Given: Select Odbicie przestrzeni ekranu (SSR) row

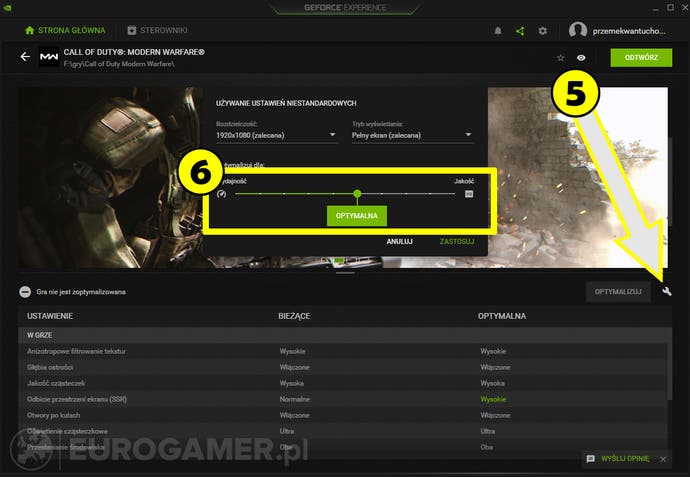Looking at the screenshot, I should tap(343, 399).
